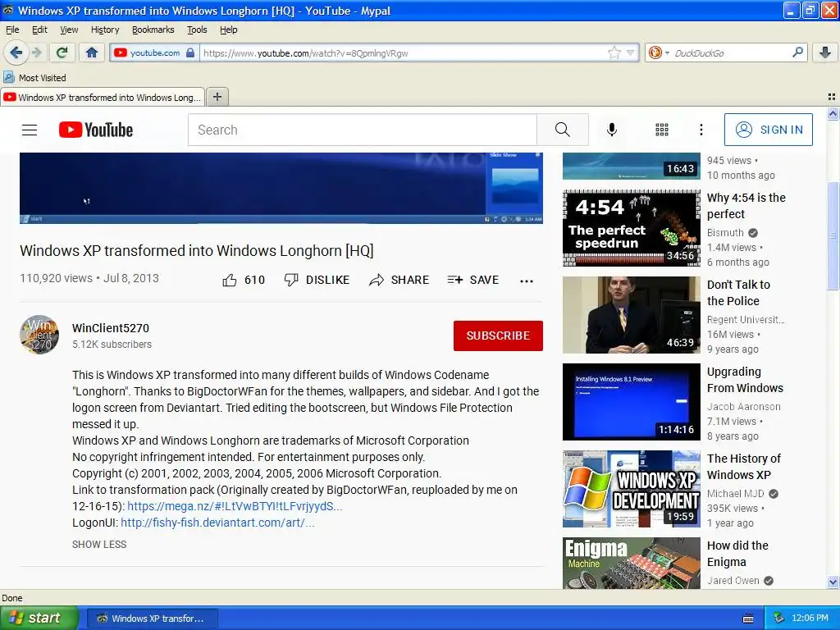This screenshot has height=630, width=840.
Task: Open the YouTube hamburger guide menu
Action: 30,130
